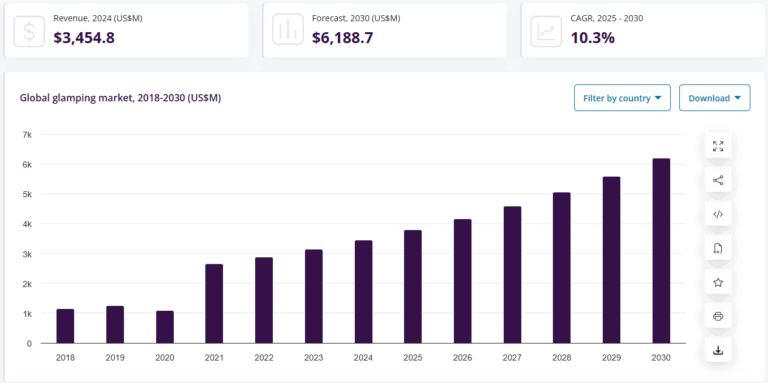Viewport: 768px width, 383px height.
Task: Click the CAGR 10.3% value card
Action: click(x=643, y=30)
